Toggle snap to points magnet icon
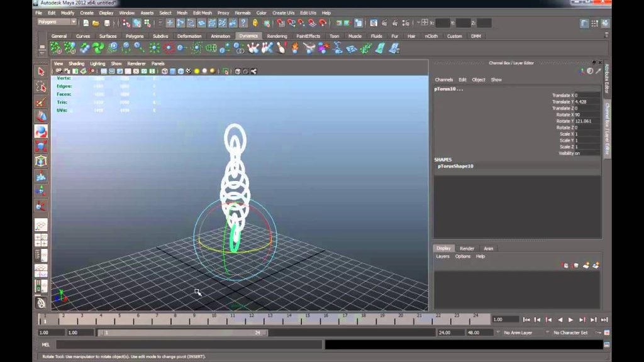 (302, 23)
